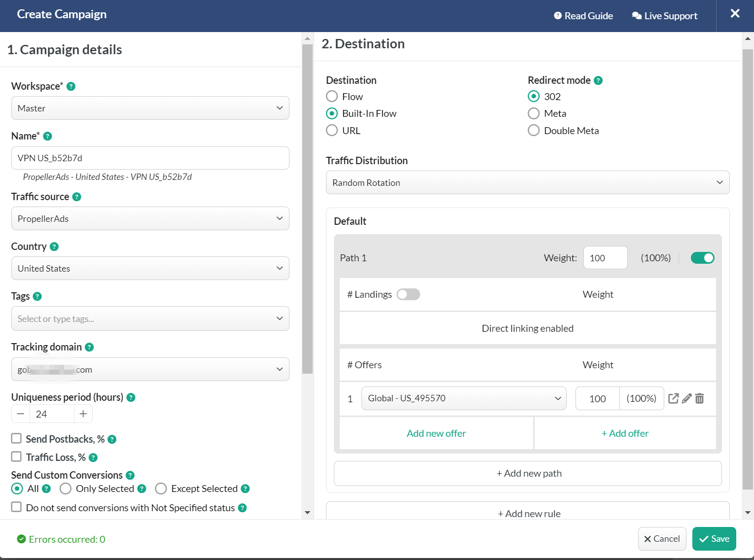Click the Country help icon

click(x=54, y=246)
